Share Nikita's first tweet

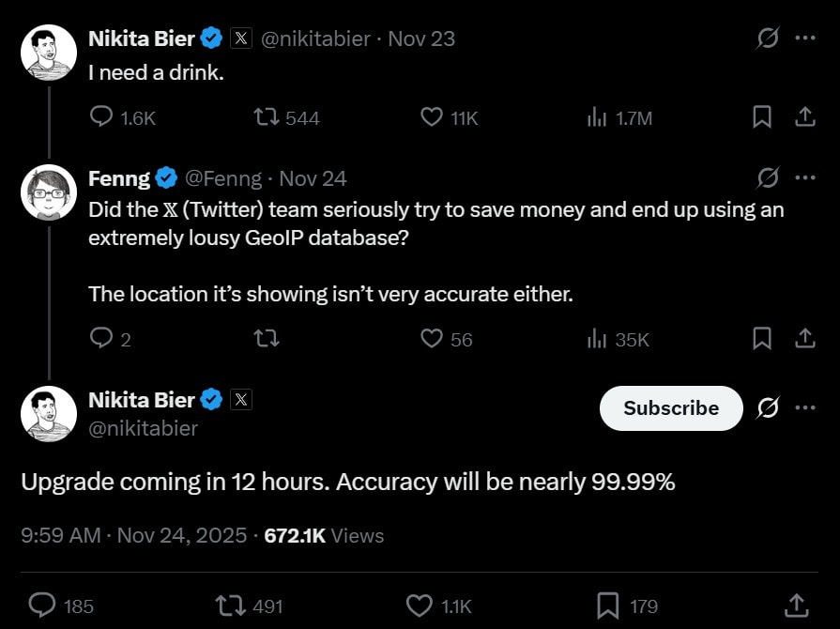805,117
